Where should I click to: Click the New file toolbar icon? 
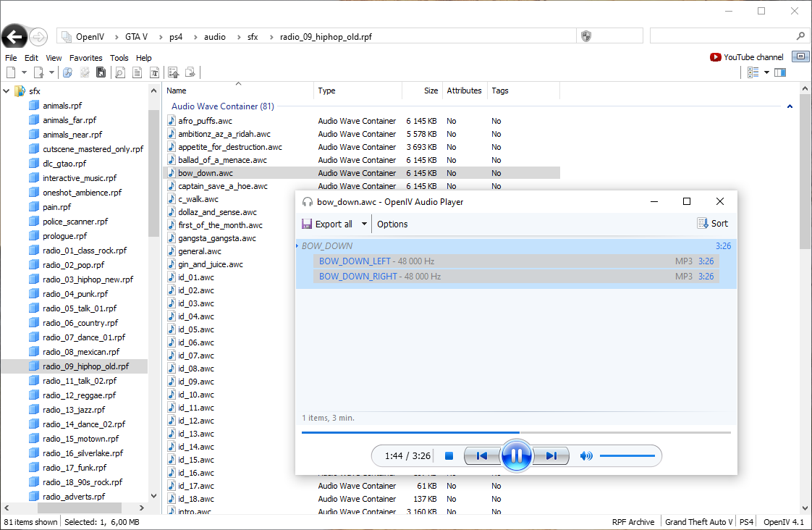coord(11,72)
